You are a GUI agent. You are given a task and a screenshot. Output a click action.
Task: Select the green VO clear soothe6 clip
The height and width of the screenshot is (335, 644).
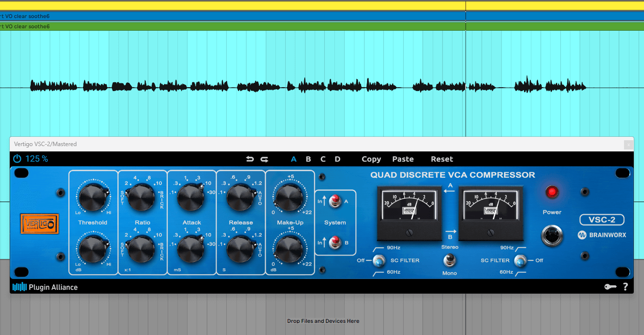(322, 26)
